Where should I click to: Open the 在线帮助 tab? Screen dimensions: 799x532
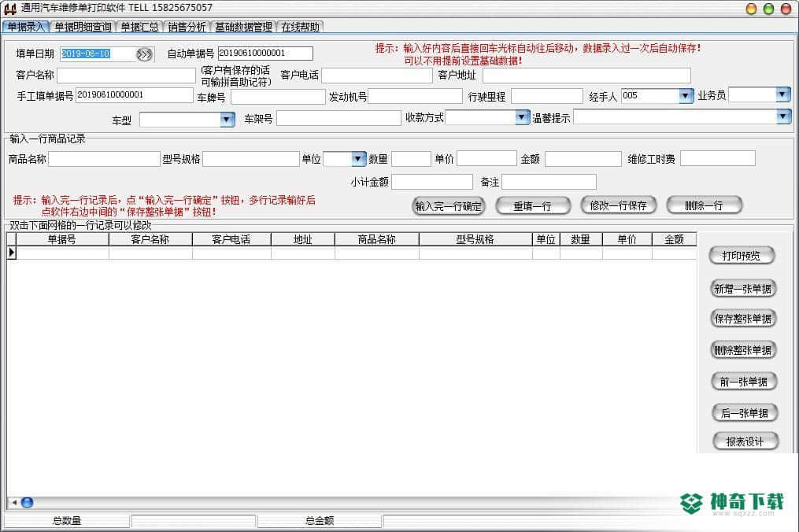coord(300,27)
